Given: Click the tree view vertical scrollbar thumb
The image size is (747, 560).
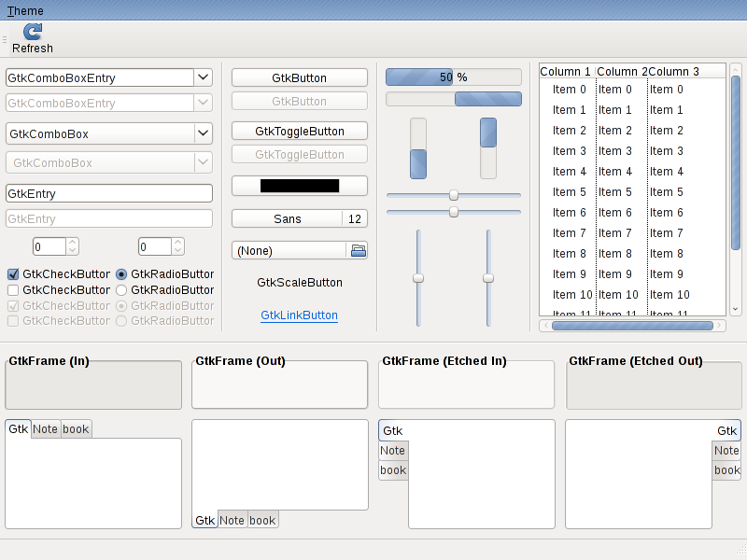Looking at the screenshot, I should 735,161.
